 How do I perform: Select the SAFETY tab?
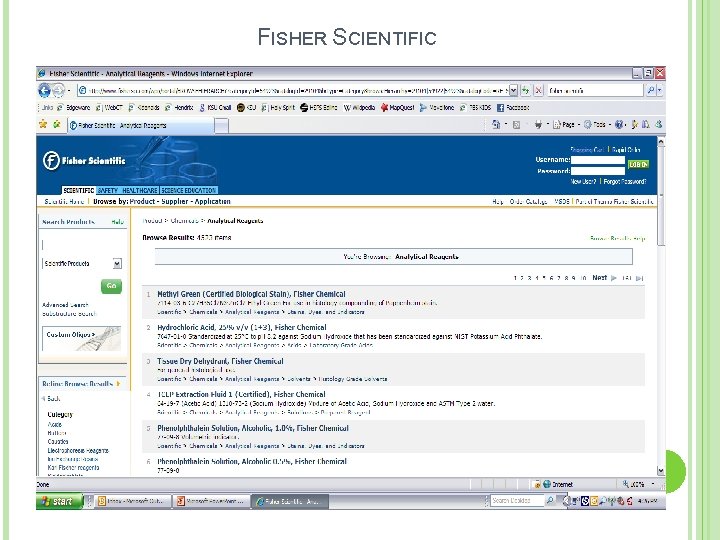tap(107, 190)
